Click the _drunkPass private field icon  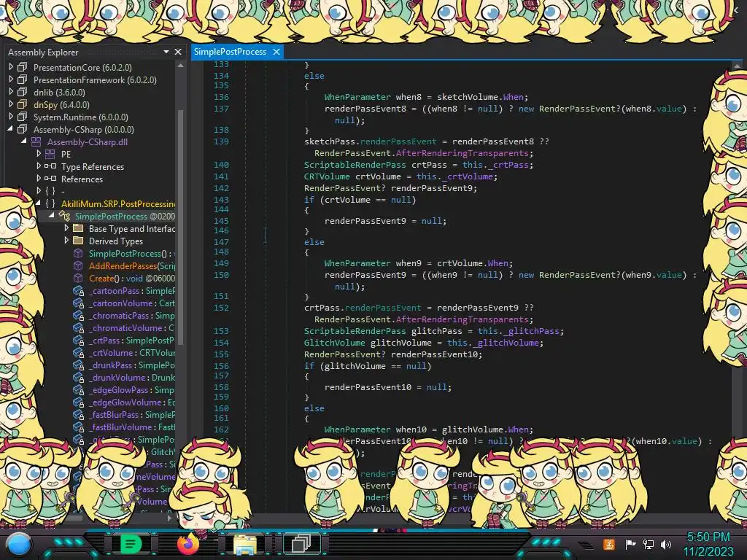pos(79,365)
